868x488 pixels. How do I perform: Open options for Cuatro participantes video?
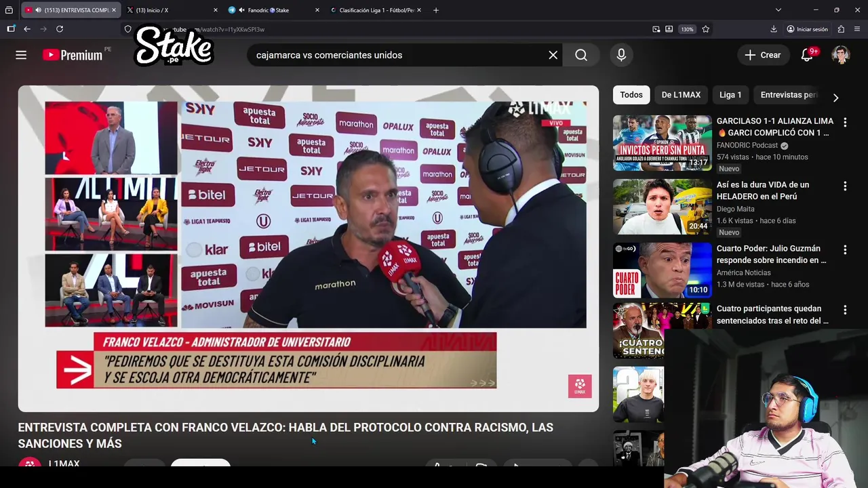pyautogui.click(x=845, y=310)
